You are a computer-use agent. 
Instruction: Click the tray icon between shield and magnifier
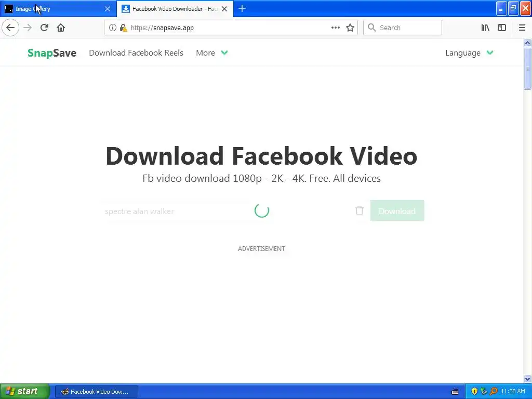coord(484,392)
